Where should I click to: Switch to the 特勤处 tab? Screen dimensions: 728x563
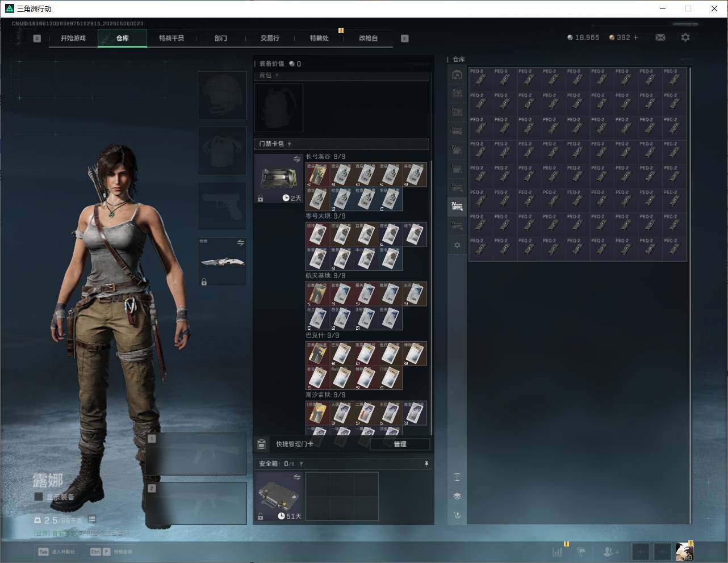[319, 38]
